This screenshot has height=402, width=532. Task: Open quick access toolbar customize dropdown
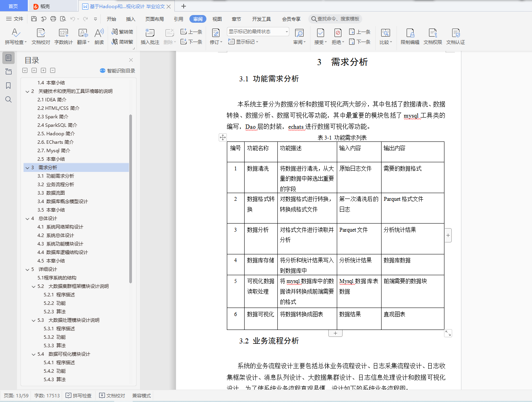click(95, 19)
